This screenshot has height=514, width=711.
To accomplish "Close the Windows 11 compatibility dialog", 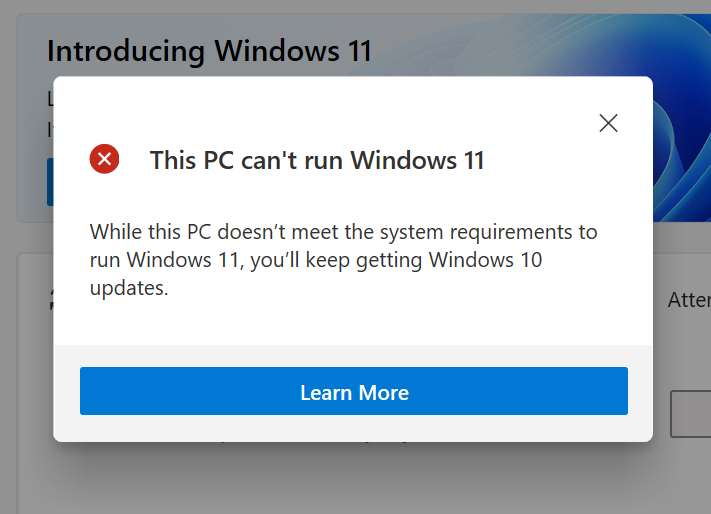I will click(x=608, y=123).
